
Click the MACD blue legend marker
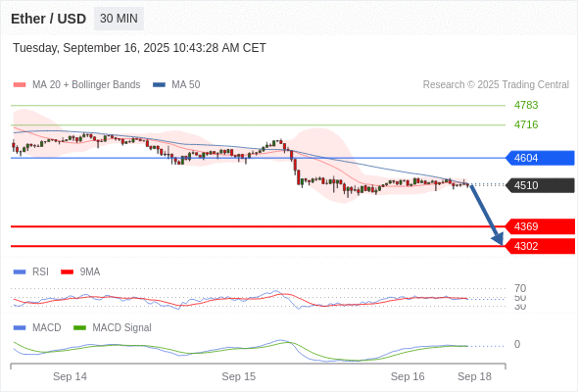pyautogui.click(x=20, y=327)
